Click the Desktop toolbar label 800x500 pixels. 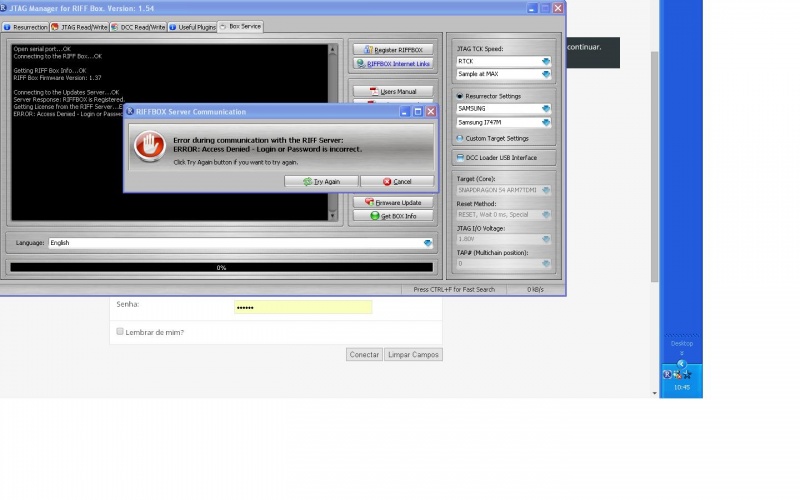682,343
